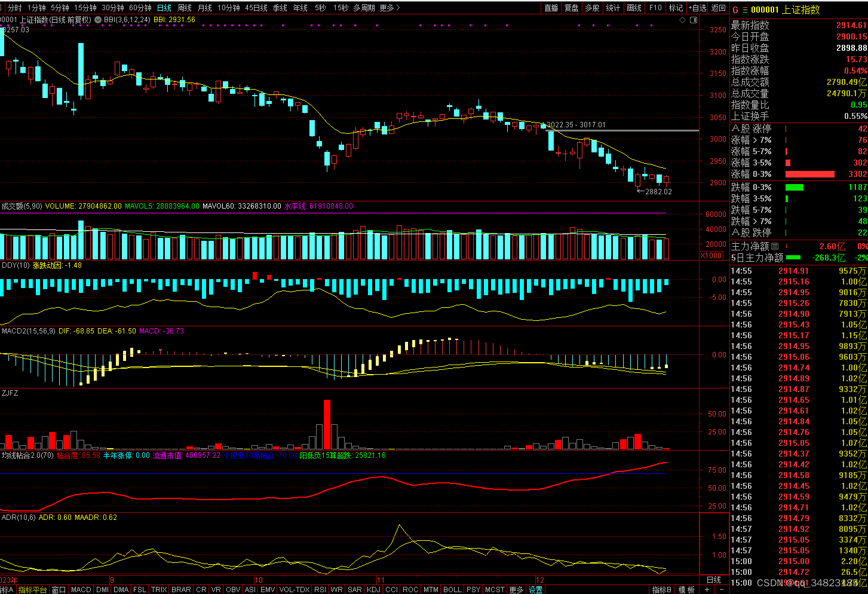Apply the TRIX indicator
868x594 pixels.
[x=159, y=590]
